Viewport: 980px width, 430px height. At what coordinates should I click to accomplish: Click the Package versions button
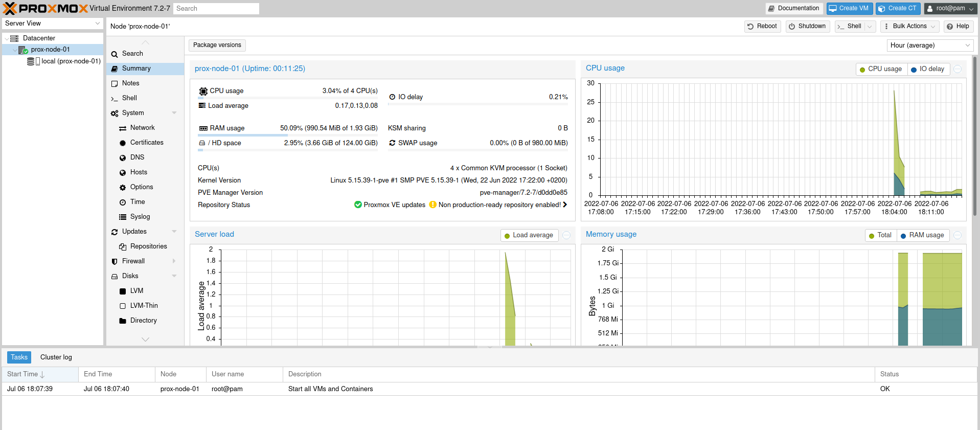coord(217,45)
